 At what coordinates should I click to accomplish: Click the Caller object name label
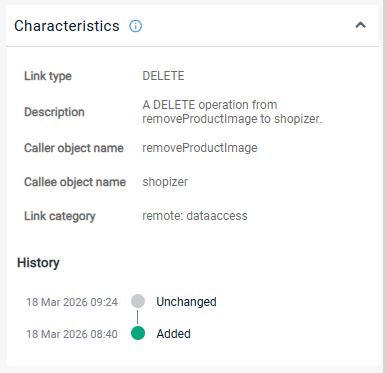point(74,148)
